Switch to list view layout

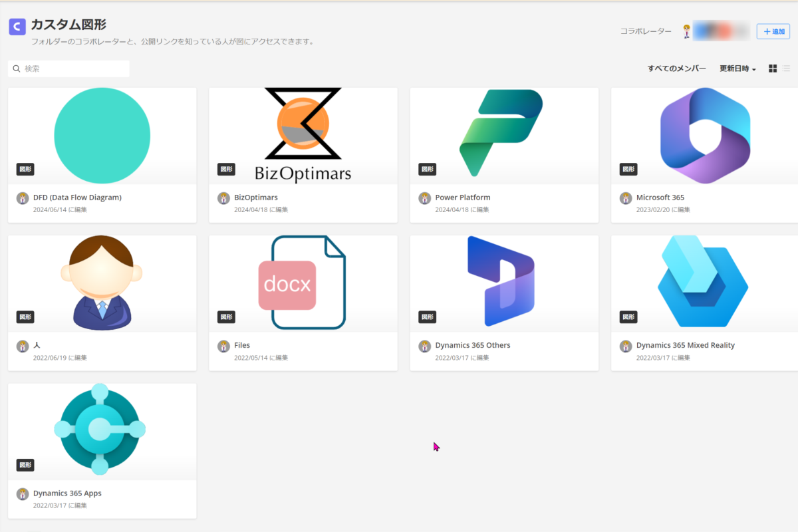tap(786, 68)
